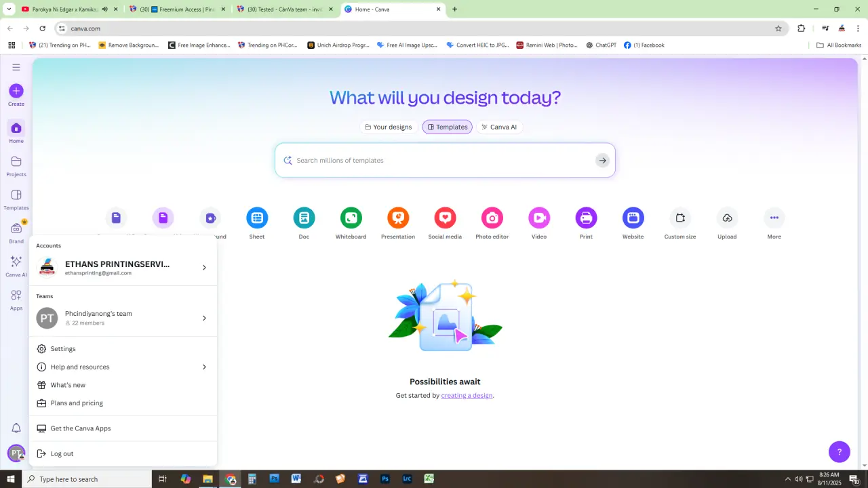Expand Help and resources submenu
The height and width of the screenshot is (488, 868).
pos(123,367)
